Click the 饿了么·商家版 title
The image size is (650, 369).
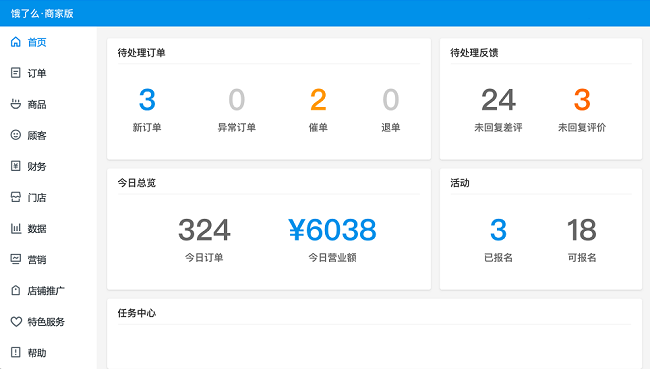coord(42,13)
